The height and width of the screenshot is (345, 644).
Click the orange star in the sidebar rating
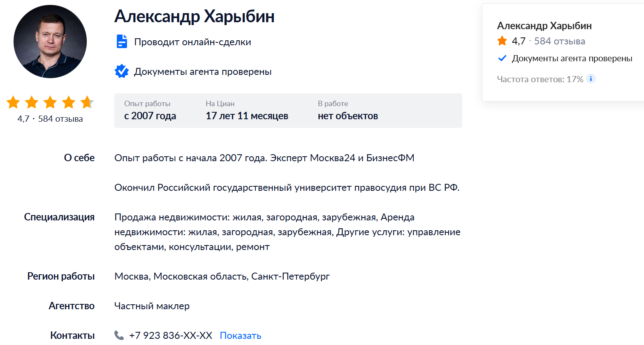pos(502,41)
